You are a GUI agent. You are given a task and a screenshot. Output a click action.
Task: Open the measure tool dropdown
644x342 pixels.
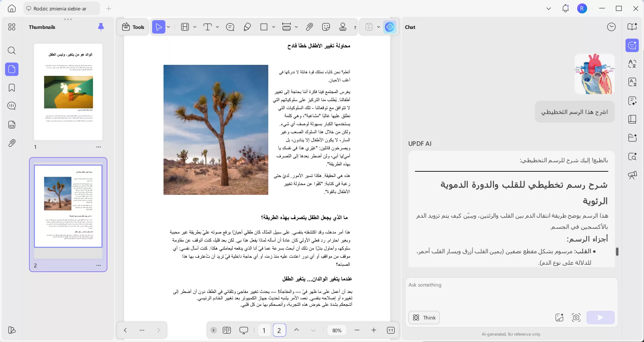[x=296, y=27]
